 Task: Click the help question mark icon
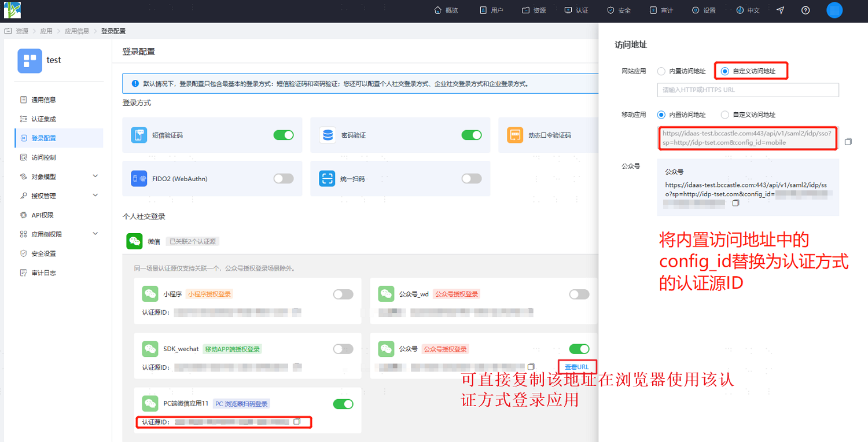pyautogui.click(x=806, y=10)
